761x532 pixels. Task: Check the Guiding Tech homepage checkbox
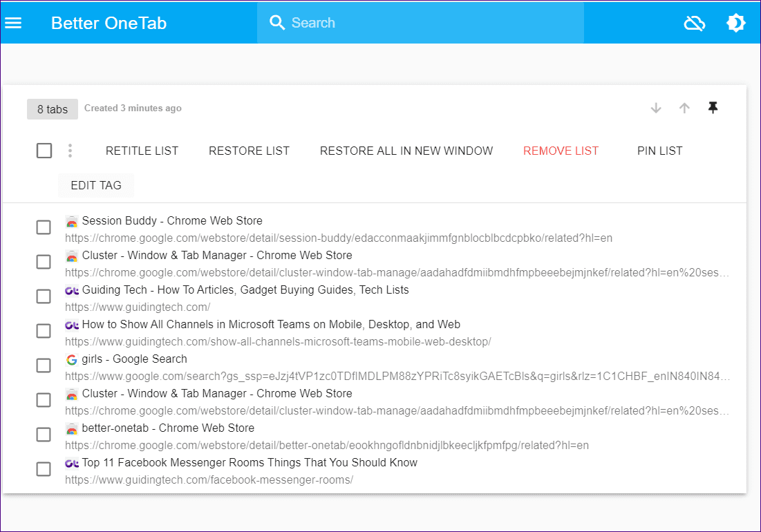click(44, 296)
